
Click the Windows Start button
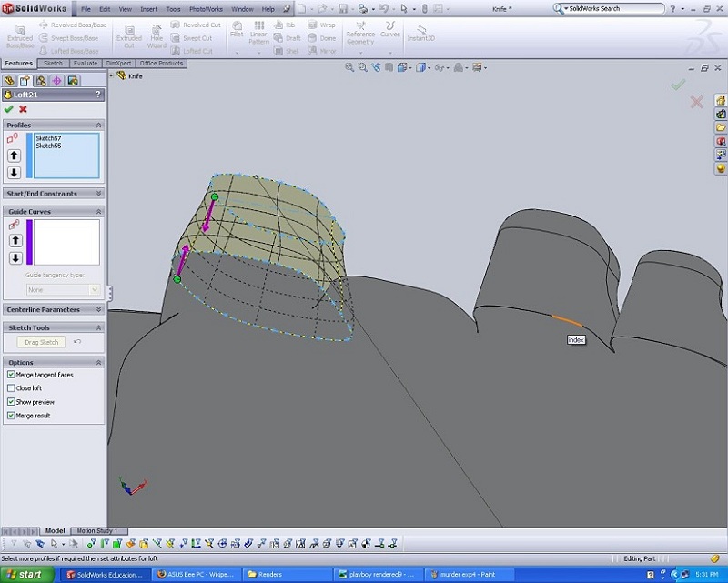25,574
